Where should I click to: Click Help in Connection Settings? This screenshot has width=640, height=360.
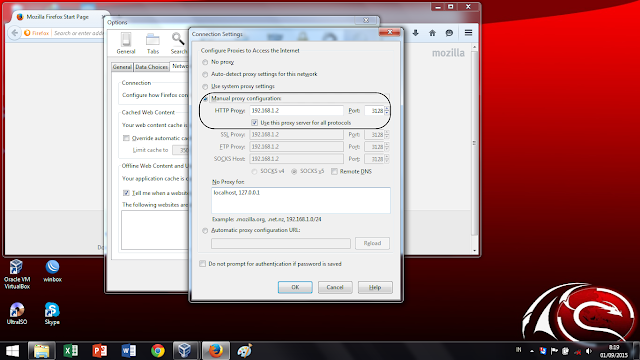click(x=375, y=287)
